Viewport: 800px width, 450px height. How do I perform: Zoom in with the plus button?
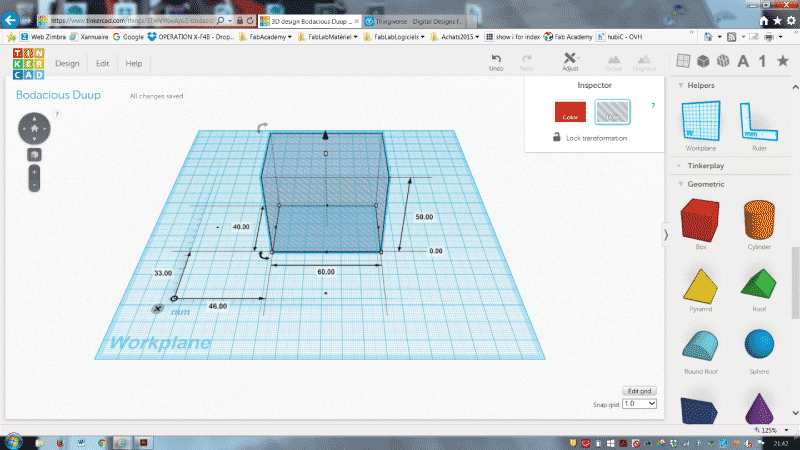[x=34, y=172]
